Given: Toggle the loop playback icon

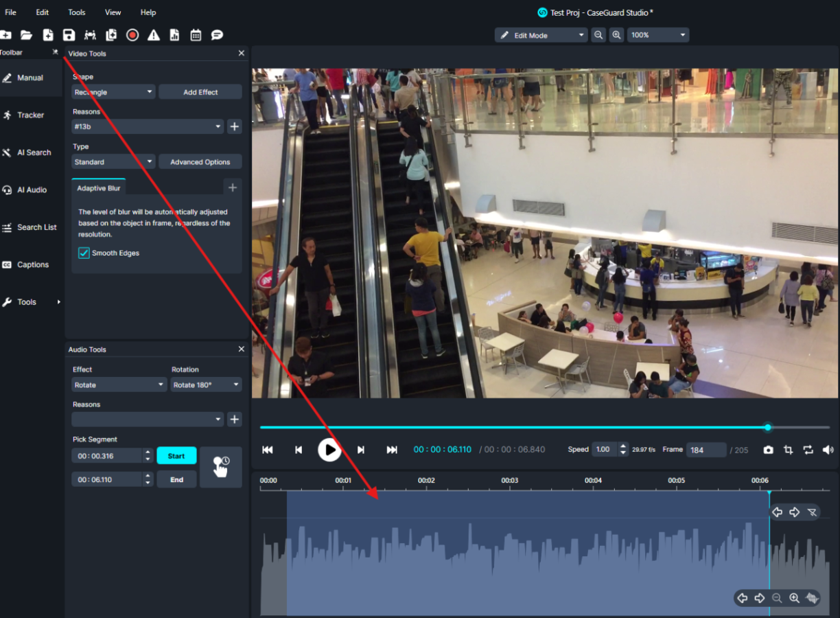Looking at the screenshot, I should [808, 450].
